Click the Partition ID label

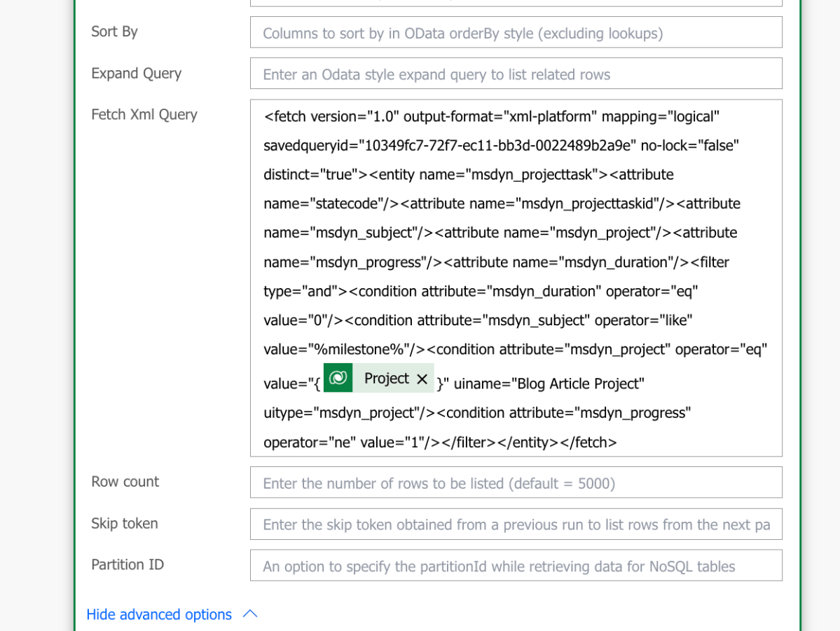[x=128, y=565]
